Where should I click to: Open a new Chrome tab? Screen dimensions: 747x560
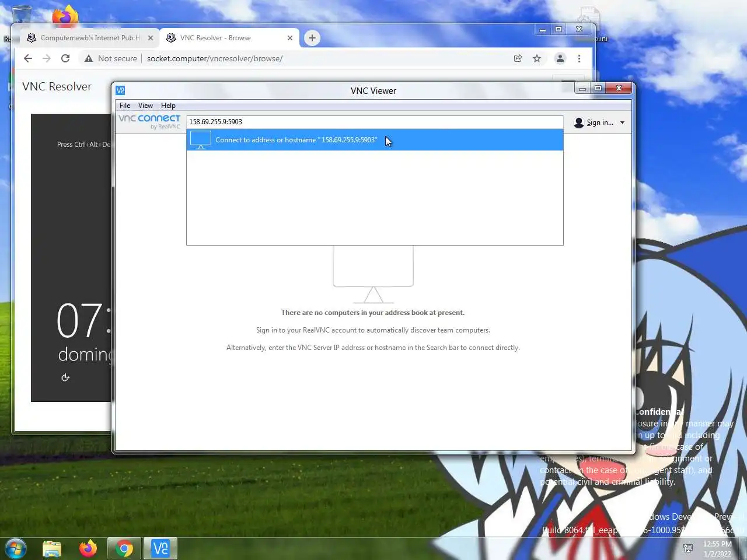click(x=312, y=38)
